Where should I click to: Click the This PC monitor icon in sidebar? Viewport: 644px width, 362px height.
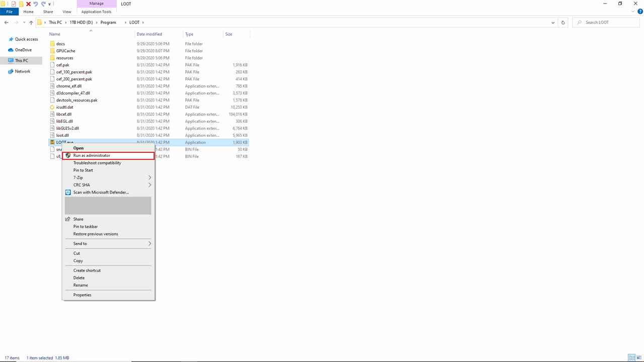pos(11,60)
